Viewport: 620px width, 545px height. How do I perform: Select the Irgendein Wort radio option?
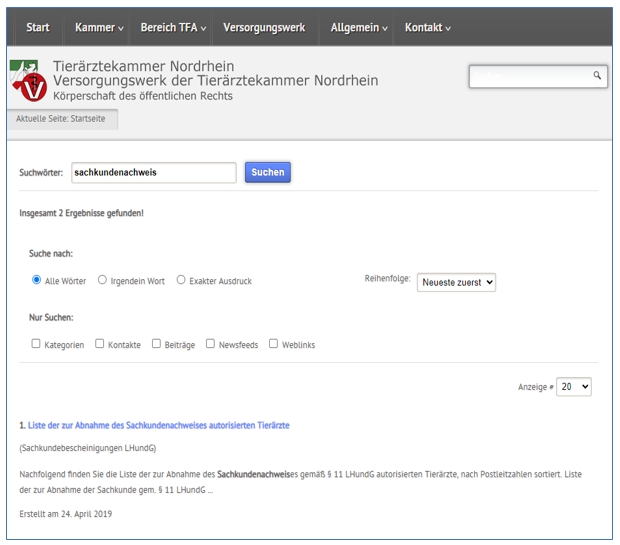[x=102, y=281]
